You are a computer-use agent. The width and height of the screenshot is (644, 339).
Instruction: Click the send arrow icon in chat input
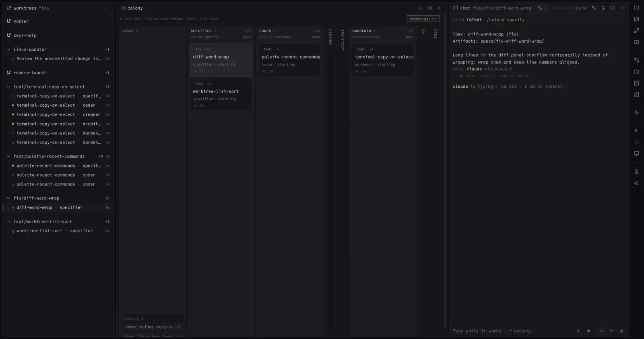click(588, 331)
